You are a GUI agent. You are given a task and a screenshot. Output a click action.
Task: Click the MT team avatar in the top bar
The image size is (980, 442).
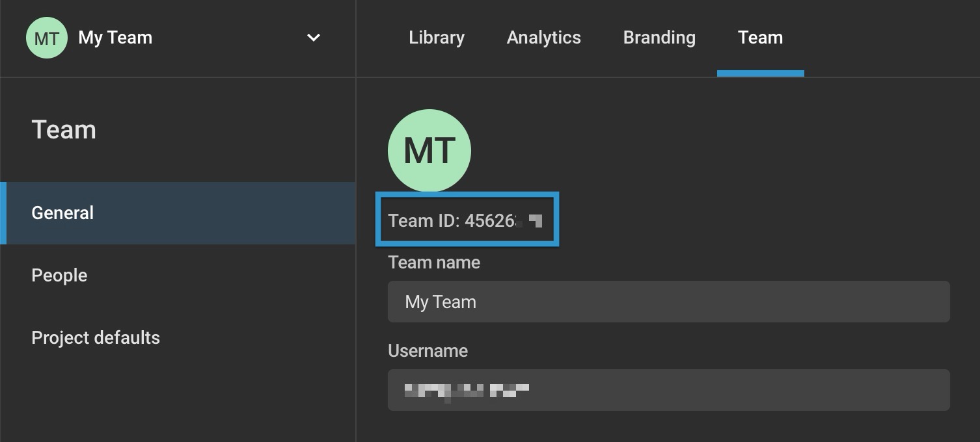(46, 37)
